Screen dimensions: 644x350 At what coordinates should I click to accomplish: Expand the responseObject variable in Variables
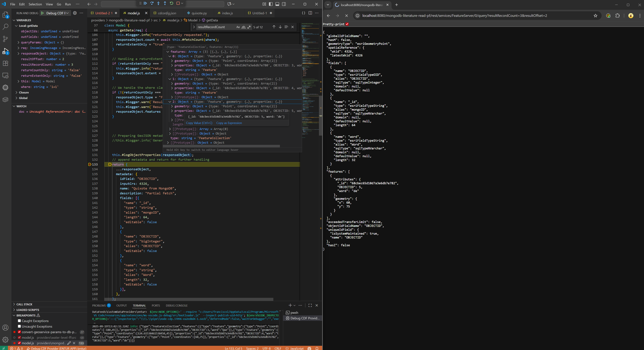coord(19,54)
